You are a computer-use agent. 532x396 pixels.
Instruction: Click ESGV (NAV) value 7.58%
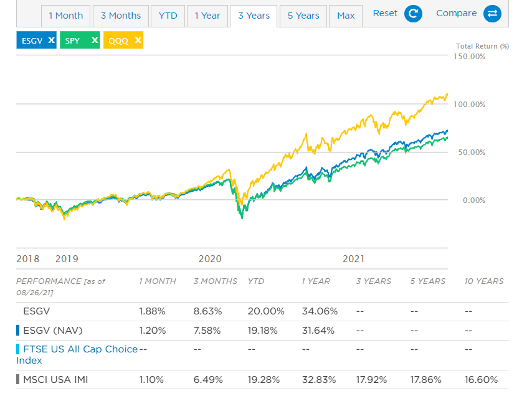pyautogui.click(x=207, y=331)
